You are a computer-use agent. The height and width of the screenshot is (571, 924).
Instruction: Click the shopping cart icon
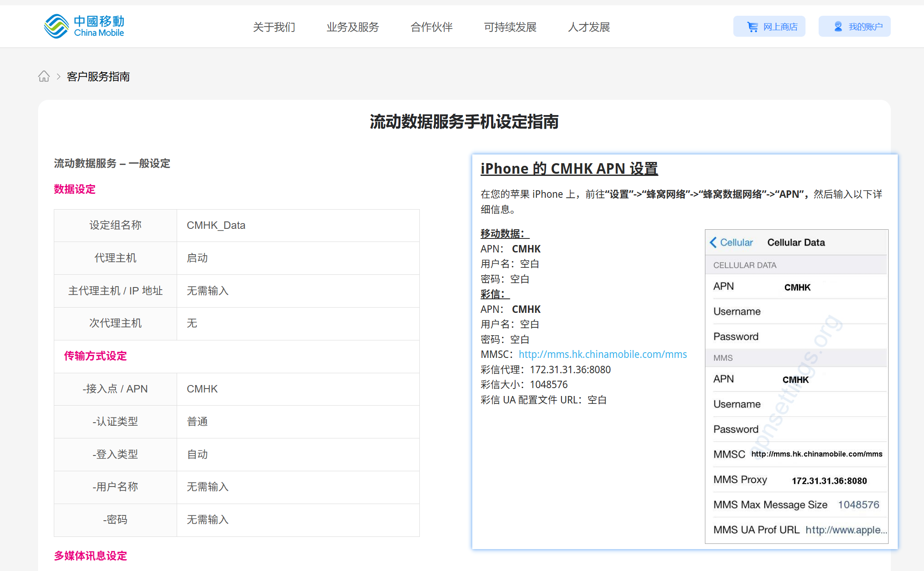click(752, 27)
